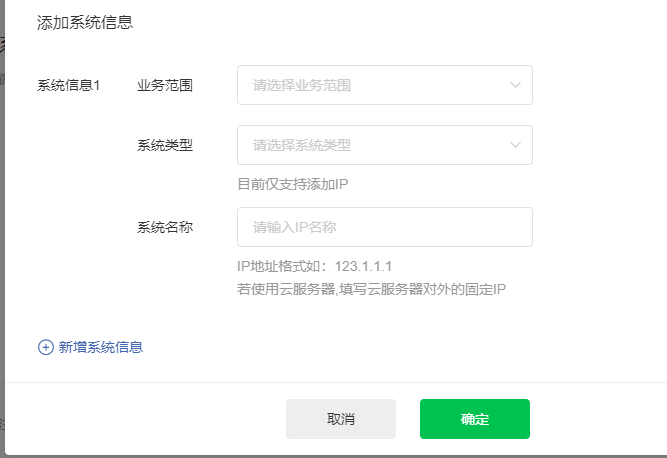This screenshot has height=458, width=667.
Task: Open the 系统类型 dropdown field
Action: [385, 145]
